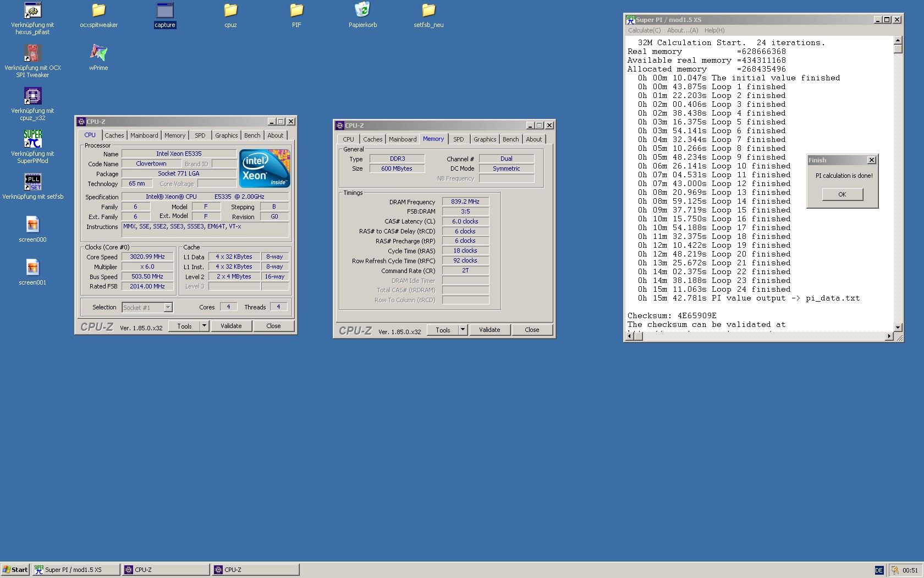Viewport: 924px width, 578px height.
Task: Click the DE language indicator in tray
Action: pos(879,570)
